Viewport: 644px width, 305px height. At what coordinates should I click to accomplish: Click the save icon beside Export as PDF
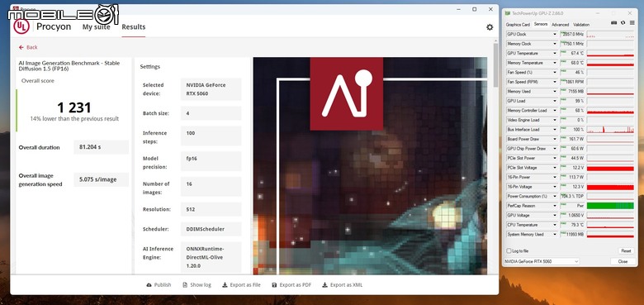(274, 285)
